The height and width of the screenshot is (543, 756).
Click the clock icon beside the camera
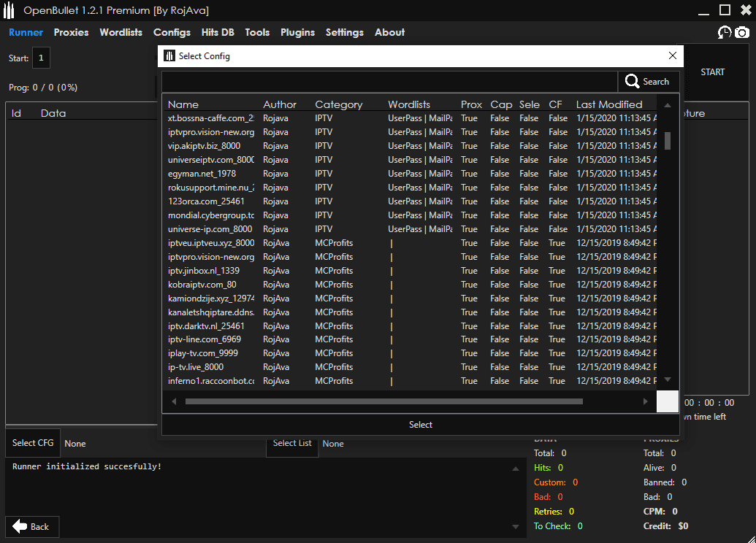[x=724, y=32]
